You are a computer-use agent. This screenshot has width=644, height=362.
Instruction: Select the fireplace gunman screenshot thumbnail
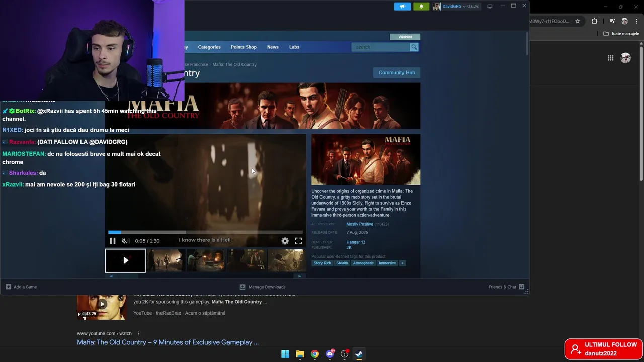click(206, 260)
